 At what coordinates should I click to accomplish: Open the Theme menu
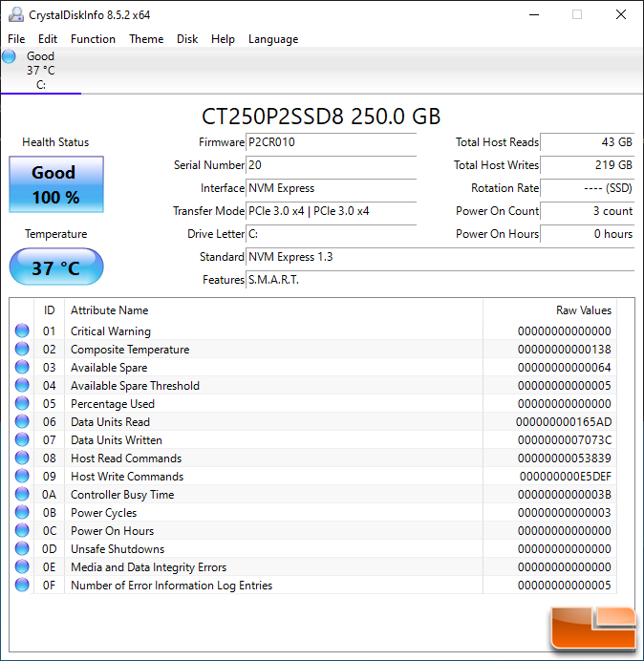146,39
